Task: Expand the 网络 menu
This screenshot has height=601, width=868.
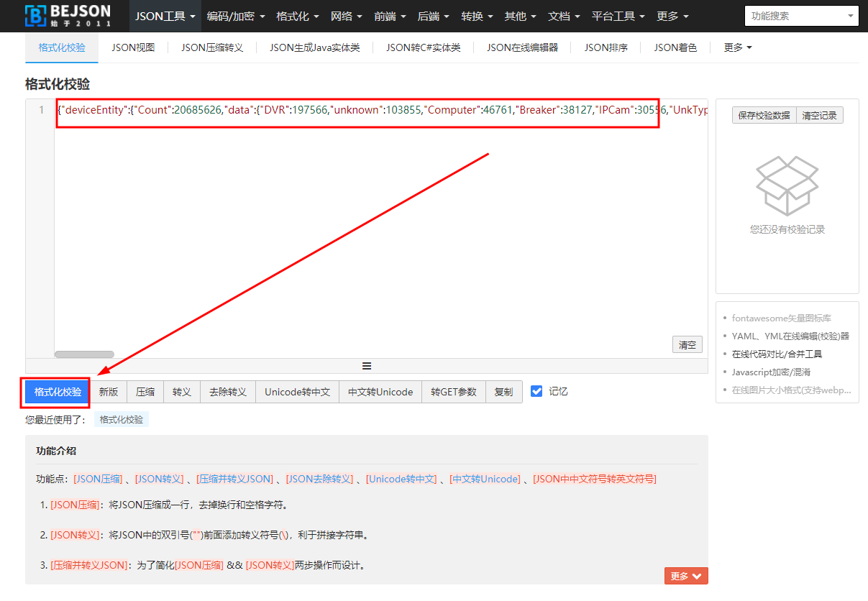Action: point(347,16)
